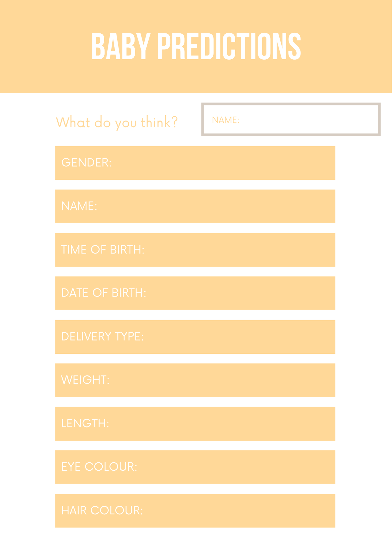The width and height of the screenshot is (392, 557).
Task: Click the WEIGHT: label text
Action: click(85, 380)
